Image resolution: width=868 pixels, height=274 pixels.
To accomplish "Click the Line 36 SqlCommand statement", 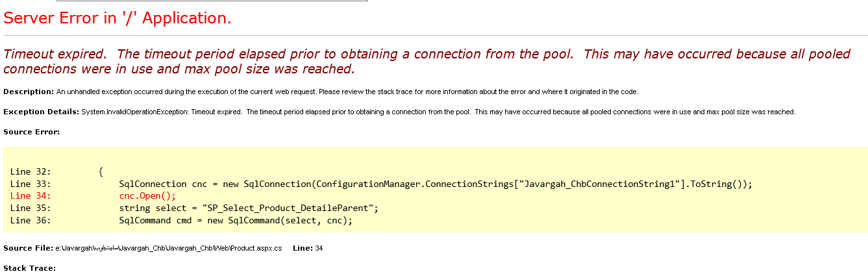I will tap(235, 221).
